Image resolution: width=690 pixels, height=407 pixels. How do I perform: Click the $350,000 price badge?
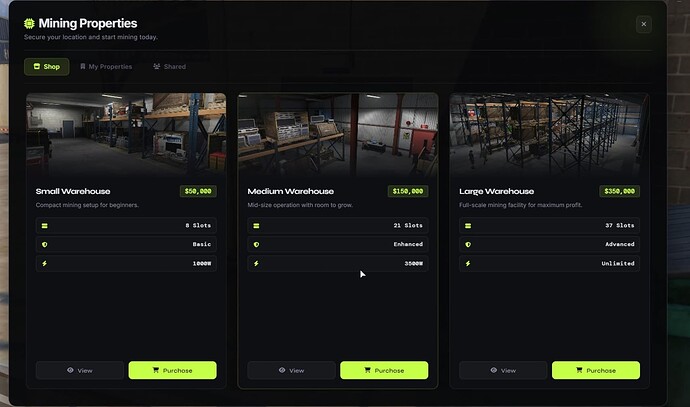pos(620,191)
